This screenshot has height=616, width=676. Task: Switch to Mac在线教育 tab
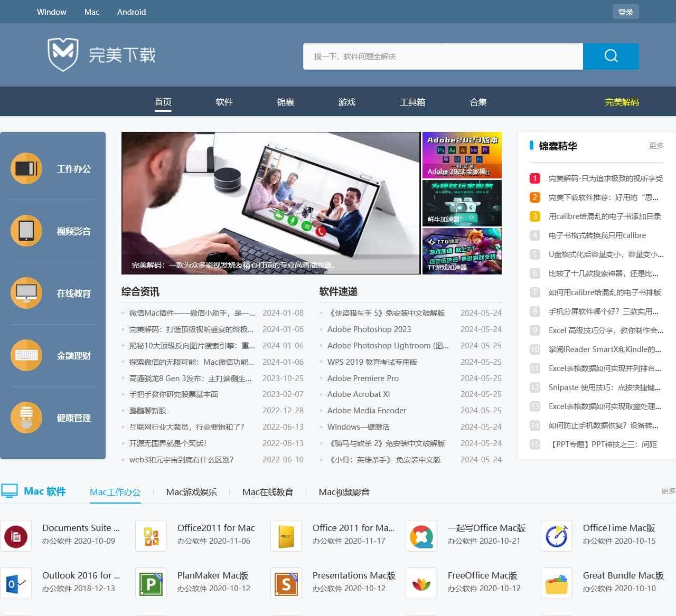[268, 492]
